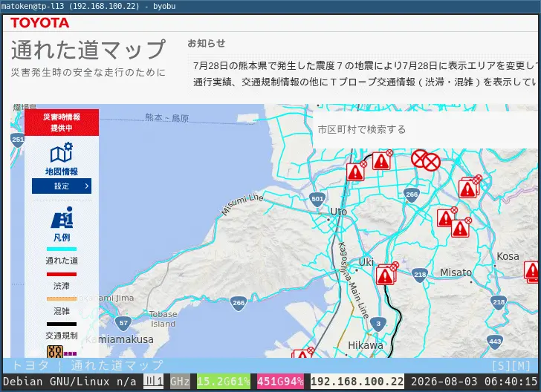Click the route 57 shield
541x392 pixels.
(123, 324)
